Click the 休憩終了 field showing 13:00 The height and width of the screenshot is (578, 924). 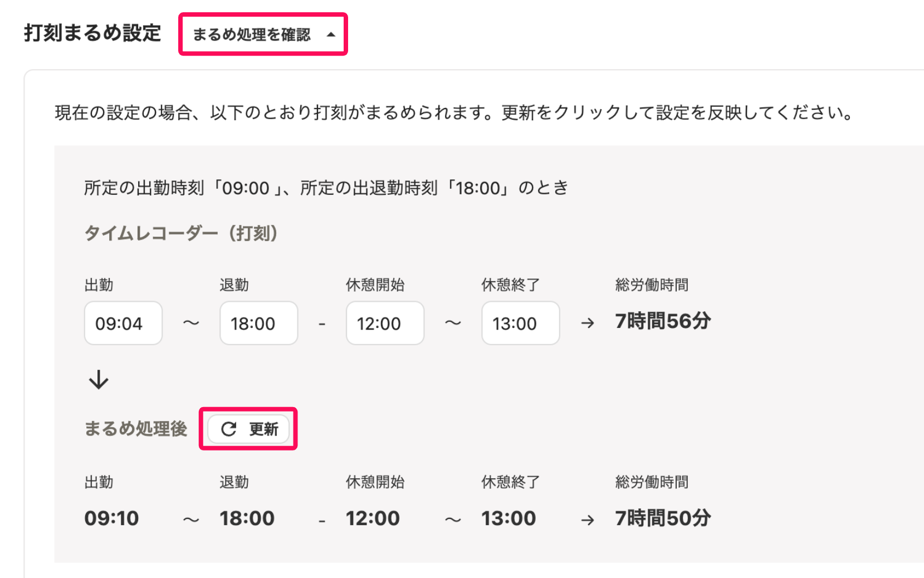pyautogui.click(x=520, y=323)
